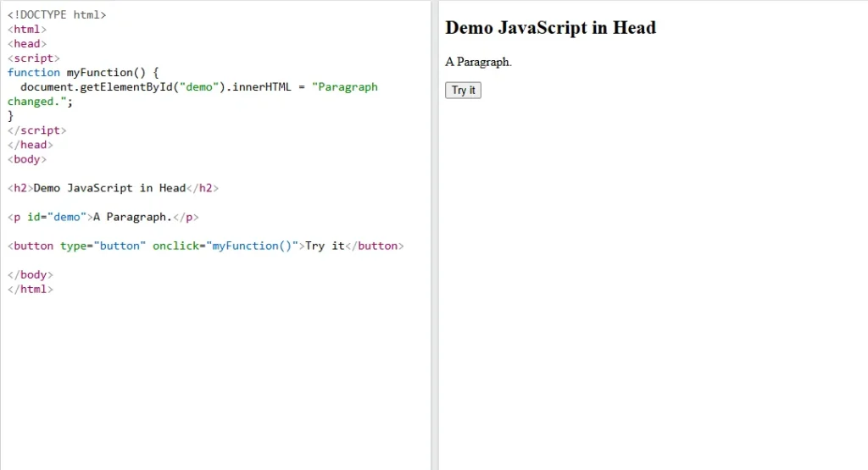Click the closing </head> tag
868x470 pixels.
pos(31,145)
